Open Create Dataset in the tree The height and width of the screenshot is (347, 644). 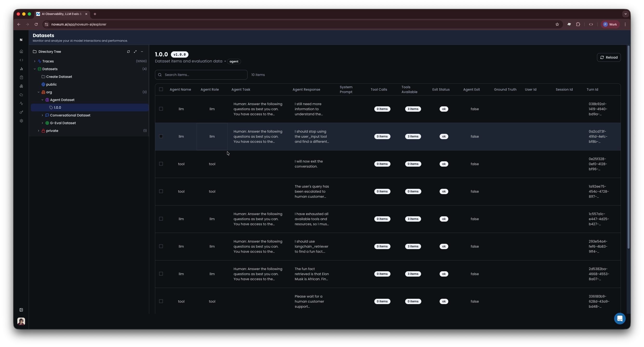[x=59, y=77]
